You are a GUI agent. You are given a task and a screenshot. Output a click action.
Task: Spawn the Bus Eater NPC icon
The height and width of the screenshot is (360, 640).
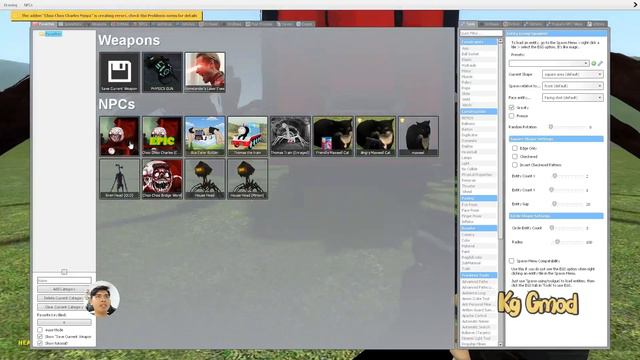tap(205, 136)
